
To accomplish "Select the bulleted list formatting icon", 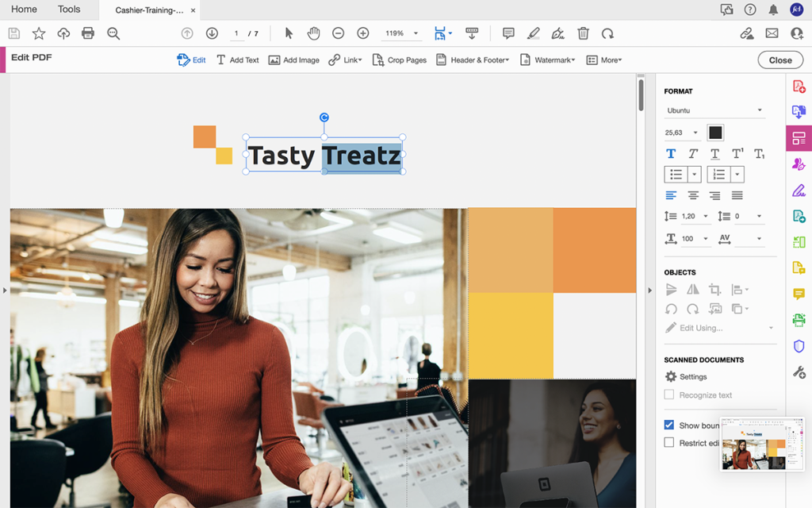I will 676,174.
